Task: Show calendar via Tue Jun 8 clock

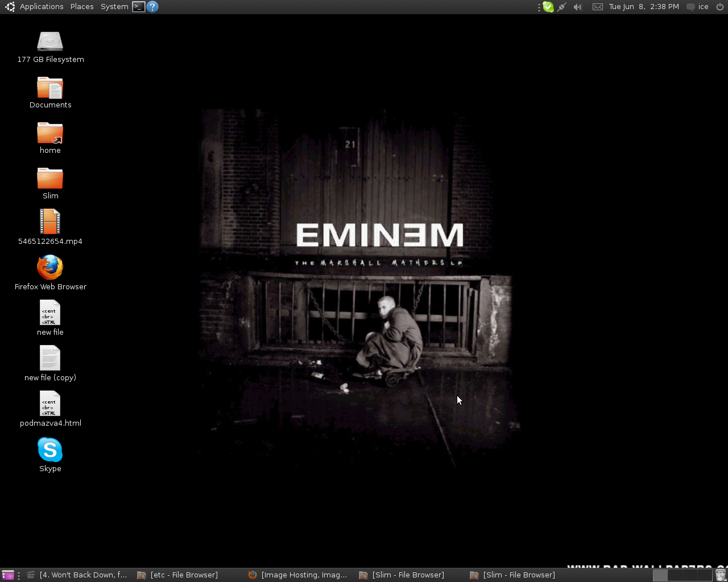Action: (644, 7)
